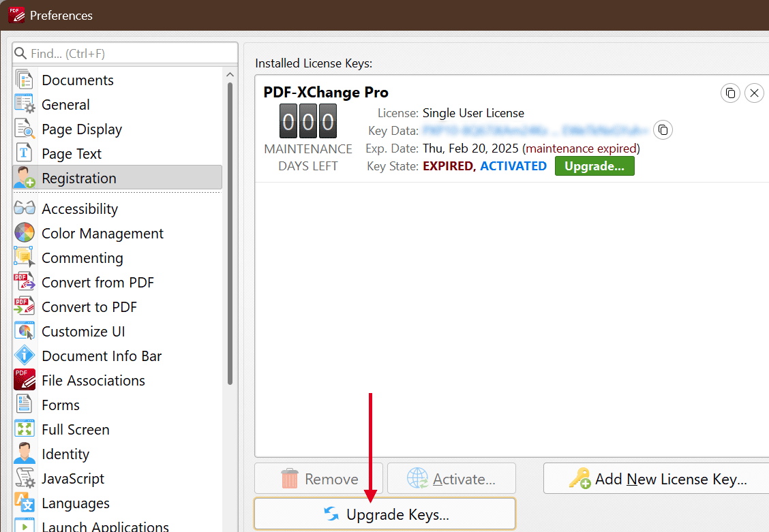Select the Registration category
Screen dimensions: 769x532
(117, 178)
